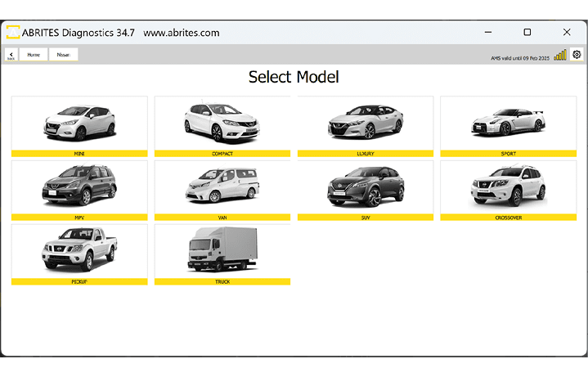Select the SUV model image
588x377 pixels.
coord(365,186)
